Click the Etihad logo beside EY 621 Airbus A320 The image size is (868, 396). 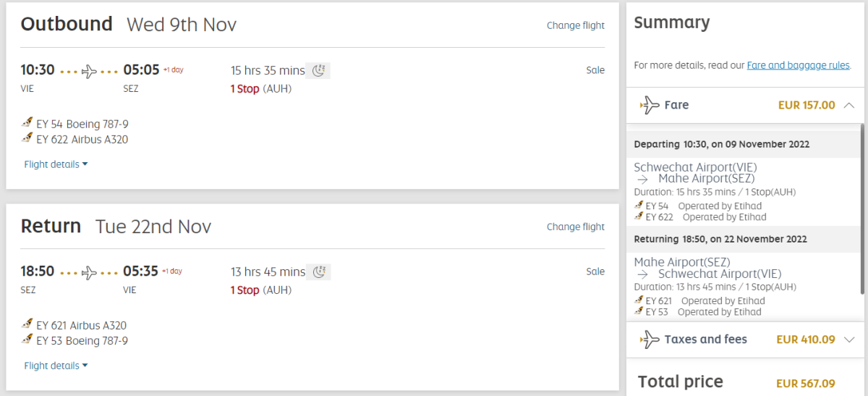27,324
